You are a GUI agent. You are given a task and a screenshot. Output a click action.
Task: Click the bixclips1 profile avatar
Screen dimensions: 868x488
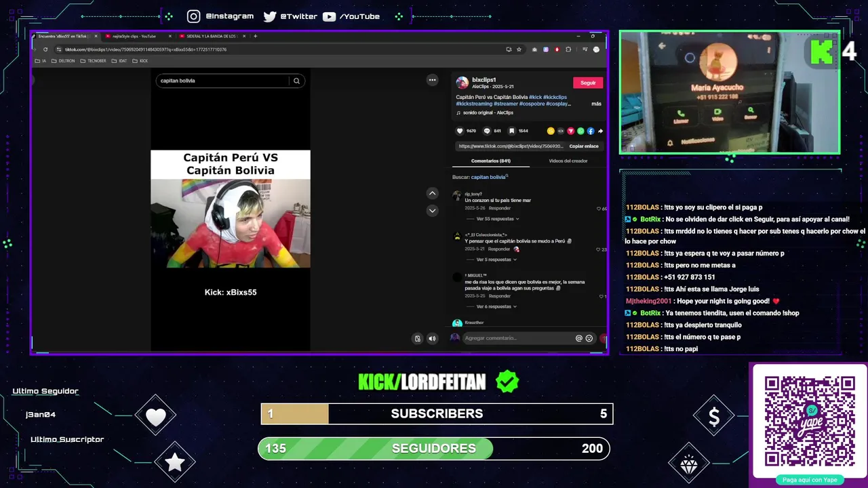(462, 83)
